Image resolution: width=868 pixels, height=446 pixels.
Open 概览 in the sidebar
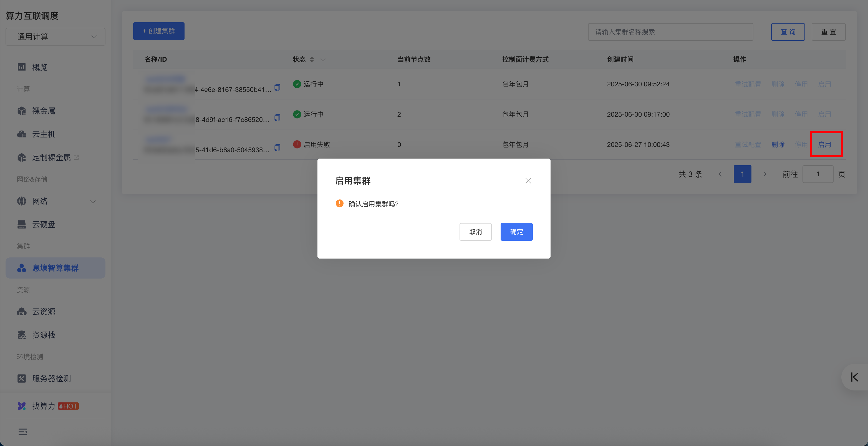click(x=40, y=67)
